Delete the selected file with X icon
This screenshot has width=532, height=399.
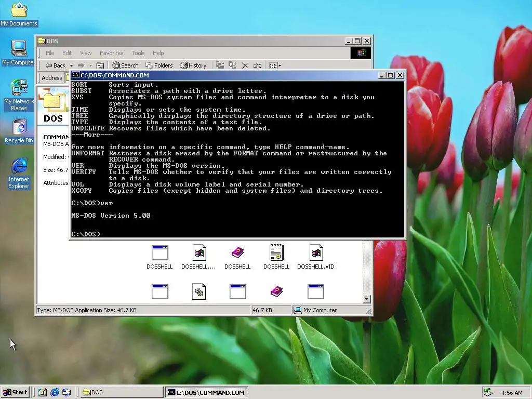click(x=245, y=65)
